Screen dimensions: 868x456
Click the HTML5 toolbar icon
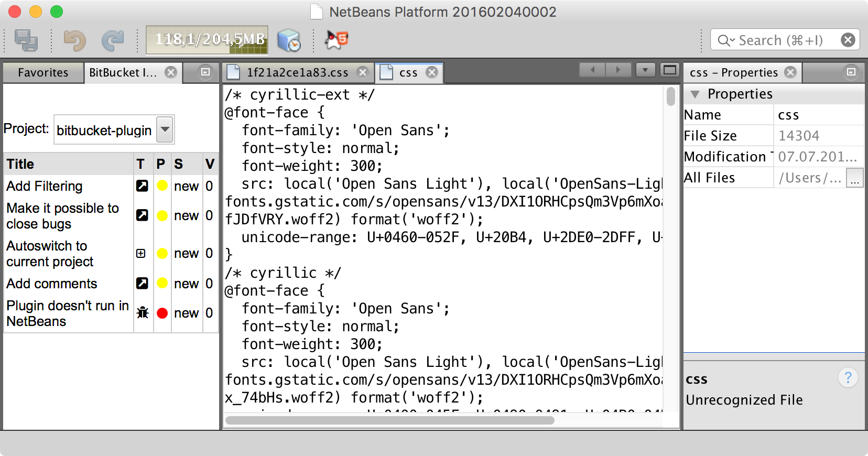click(x=337, y=40)
